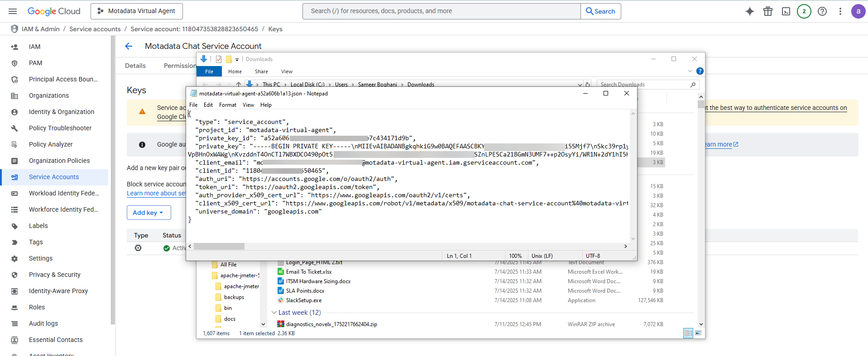Image resolution: width=868 pixels, height=356 pixels.
Task: Switch Explorer to details view icon
Action: pyautogui.click(x=688, y=333)
